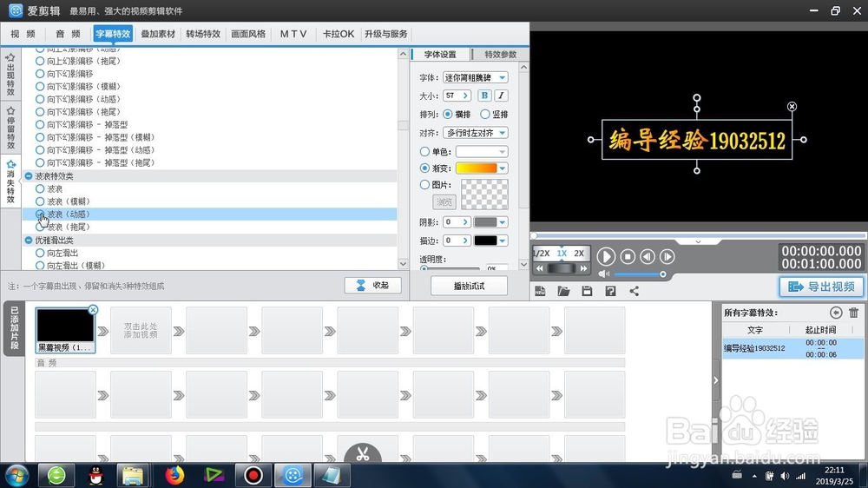Select the 波浪 effect radio button

(x=40, y=189)
